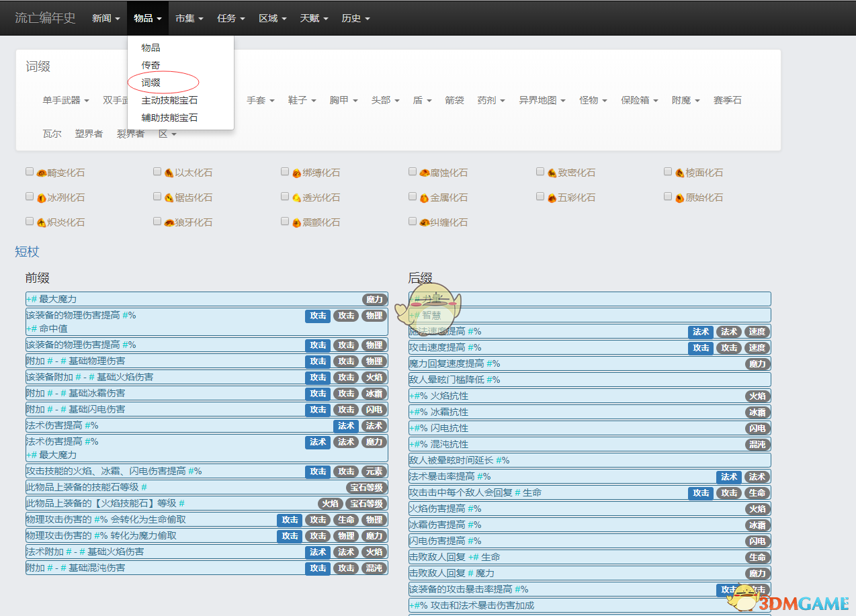Expand the 单手武器 dropdown

tap(66, 100)
